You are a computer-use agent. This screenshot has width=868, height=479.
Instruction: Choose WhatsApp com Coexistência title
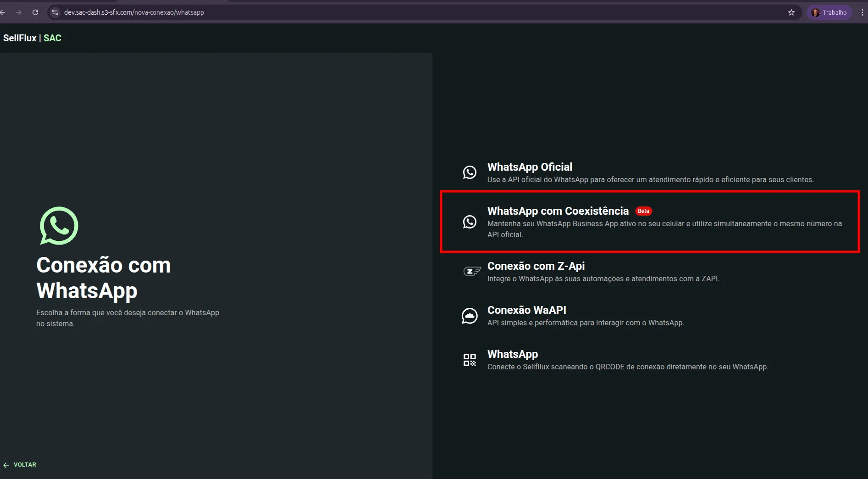[558, 211]
